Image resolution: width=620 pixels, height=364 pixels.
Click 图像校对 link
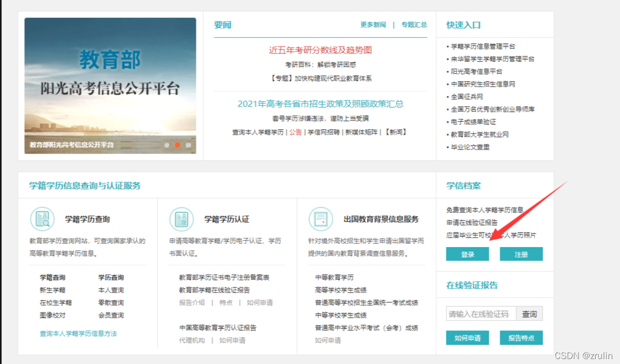(x=53, y=315)
